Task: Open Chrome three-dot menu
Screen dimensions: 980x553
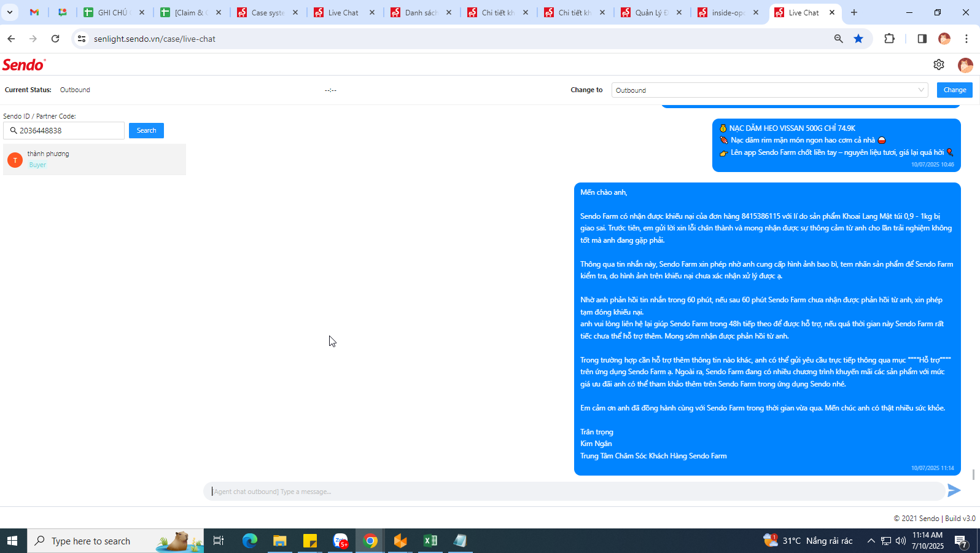Action: coord(966,39)
